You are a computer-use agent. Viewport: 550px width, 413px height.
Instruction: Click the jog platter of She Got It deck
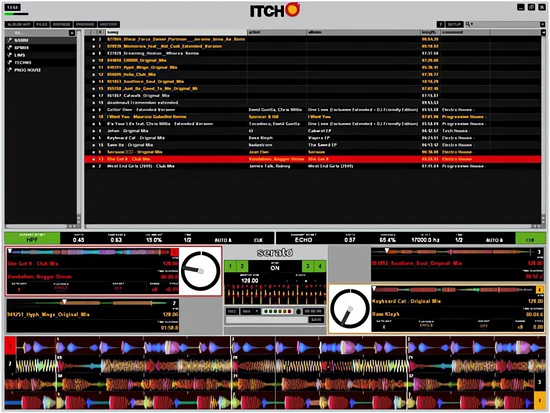coord(201,271)
